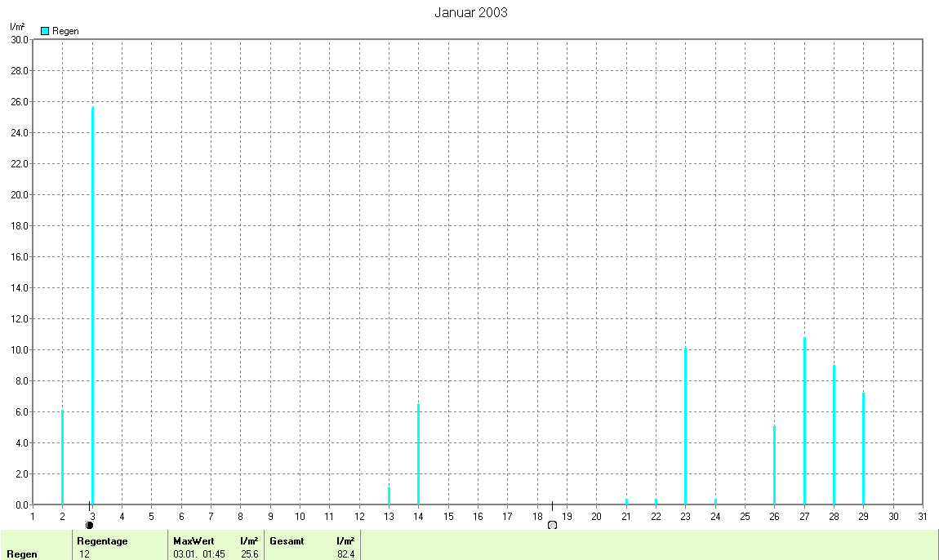939x560 pixels.
Task: Click the Regen legend label
Action: point(65,31)
